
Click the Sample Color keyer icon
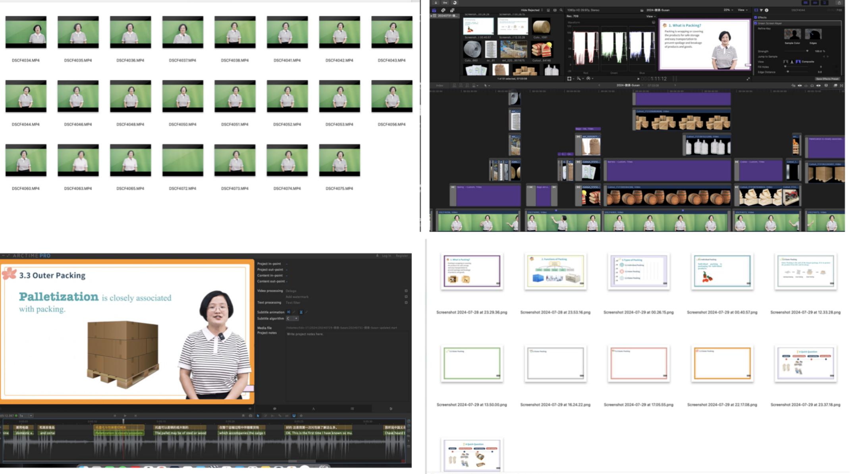click(792, 35)
